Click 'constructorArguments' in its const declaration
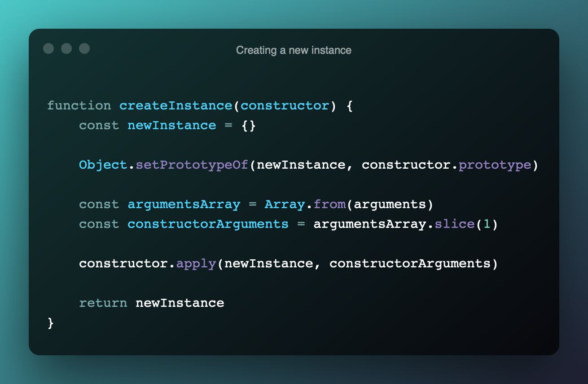588x384 pixels. pyautogui.click(x=208, y=224)
